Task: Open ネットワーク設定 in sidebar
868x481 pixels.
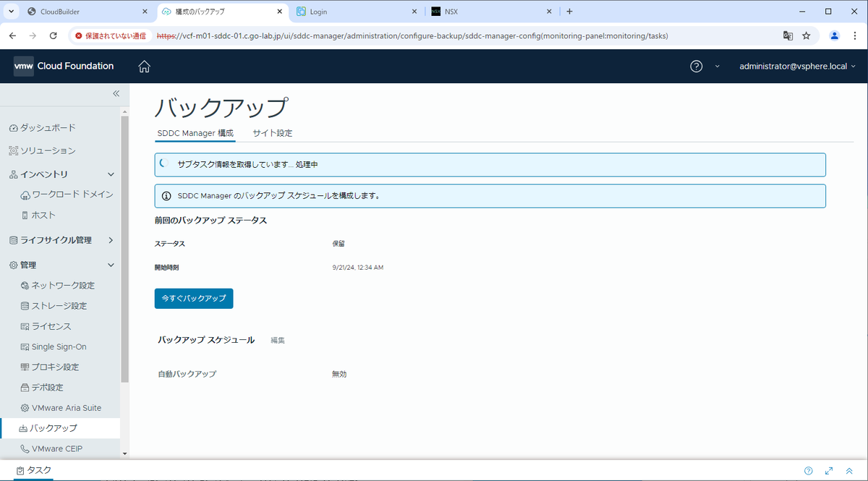Action: (x=58, y=286)
